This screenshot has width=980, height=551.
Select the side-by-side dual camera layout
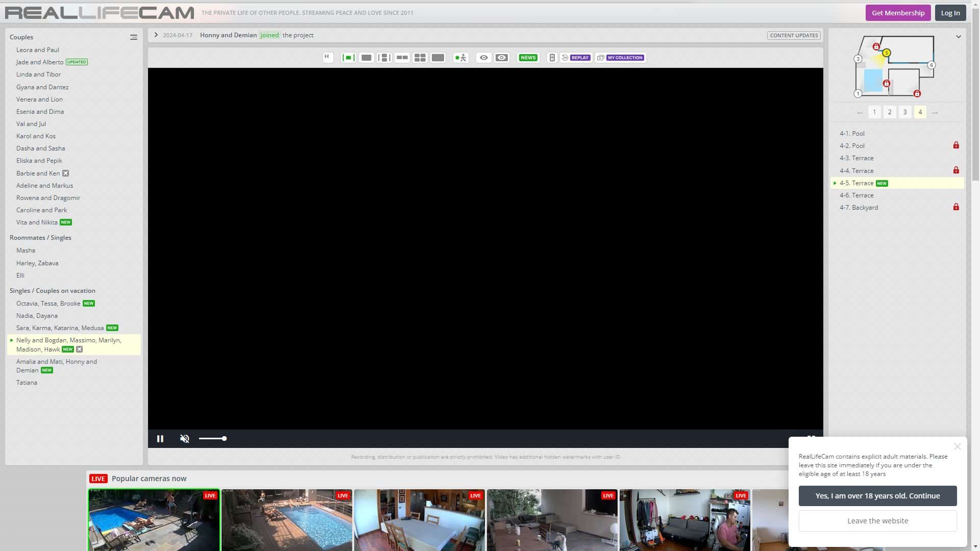point(402,58)
